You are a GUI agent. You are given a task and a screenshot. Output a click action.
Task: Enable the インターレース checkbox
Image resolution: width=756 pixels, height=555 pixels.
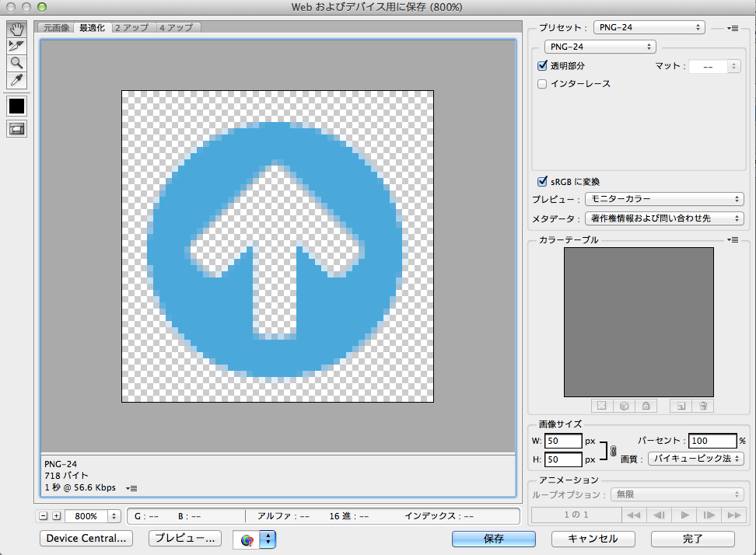(x=543, y=83)
